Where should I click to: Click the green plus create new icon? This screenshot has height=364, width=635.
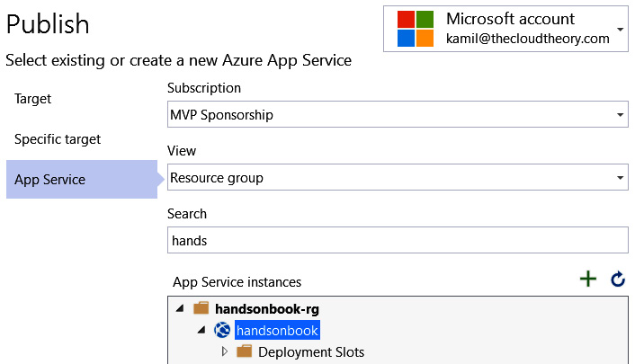[587, 279]
